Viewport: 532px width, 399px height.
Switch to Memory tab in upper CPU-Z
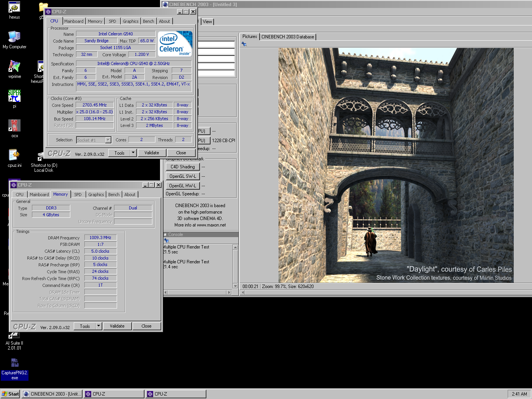tap(95, 21)
